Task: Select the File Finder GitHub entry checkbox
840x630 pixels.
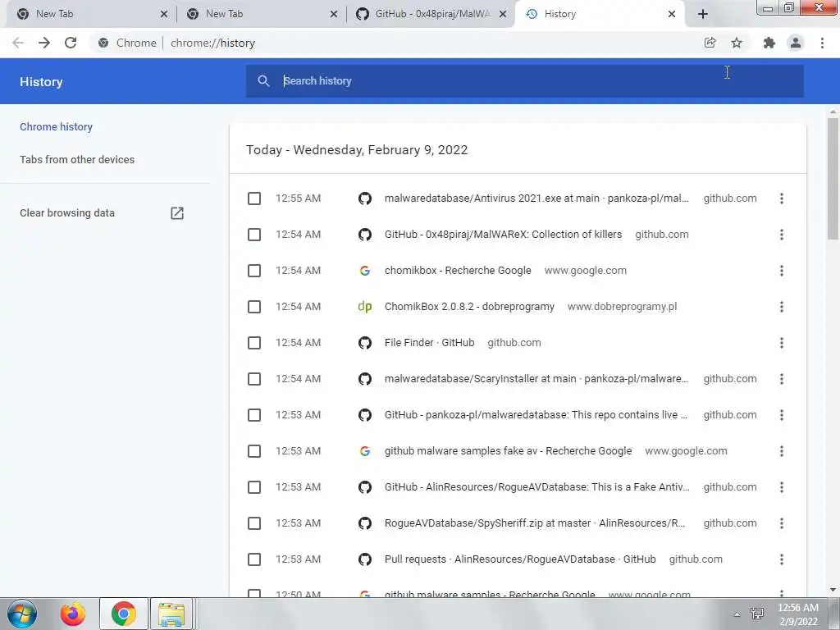Action: coord(254,343)
